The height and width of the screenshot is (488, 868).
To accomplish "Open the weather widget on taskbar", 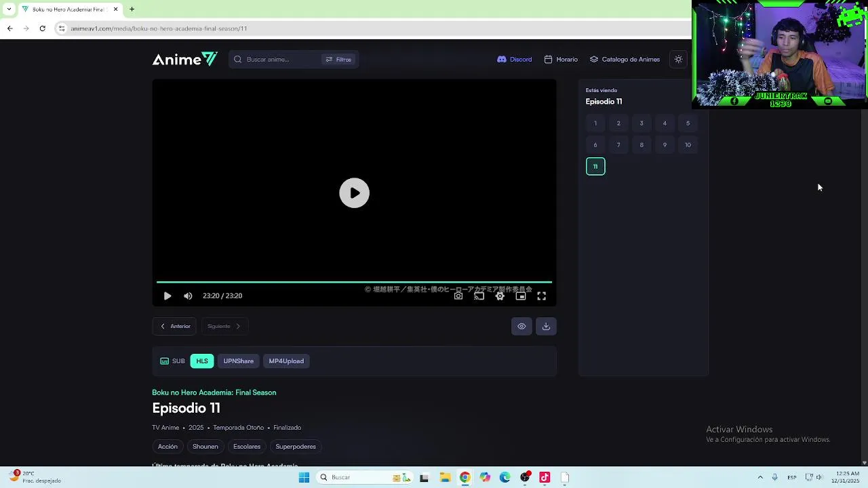I will pos(35,477).
